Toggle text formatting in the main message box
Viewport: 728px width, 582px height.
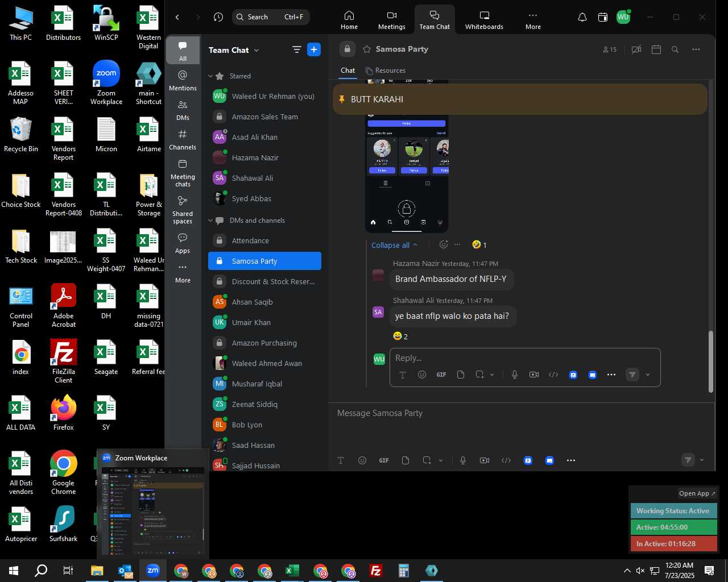tap(341, 460)
